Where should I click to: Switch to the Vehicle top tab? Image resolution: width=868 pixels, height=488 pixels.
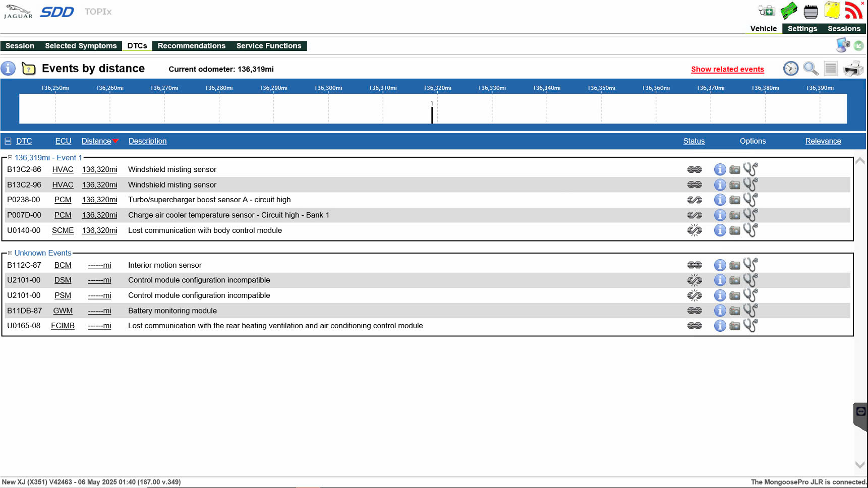(763, 29)
